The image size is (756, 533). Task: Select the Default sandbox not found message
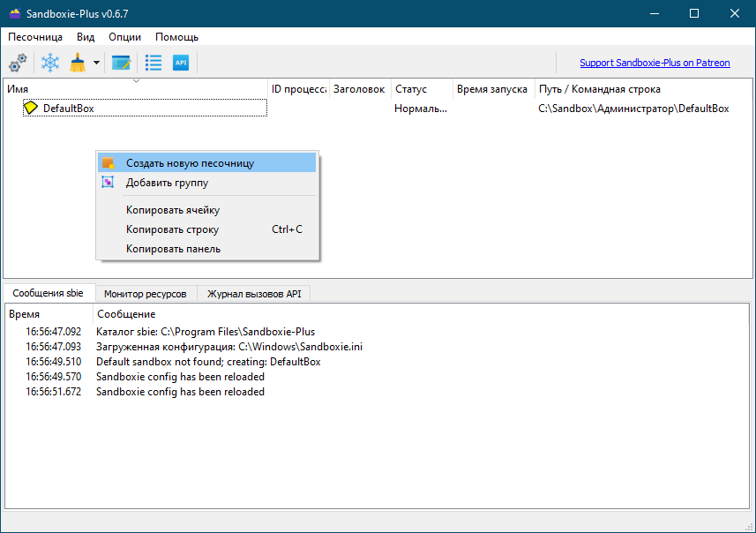pyautogui.click(x=208, y=362)
